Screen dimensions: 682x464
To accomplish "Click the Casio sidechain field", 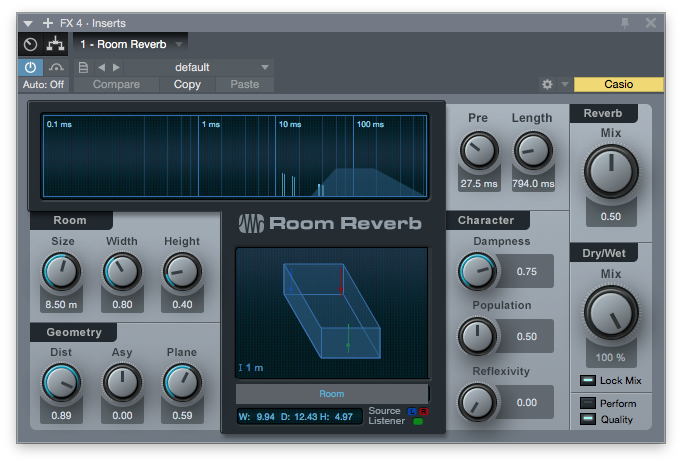I will click(x=618, y=85).
